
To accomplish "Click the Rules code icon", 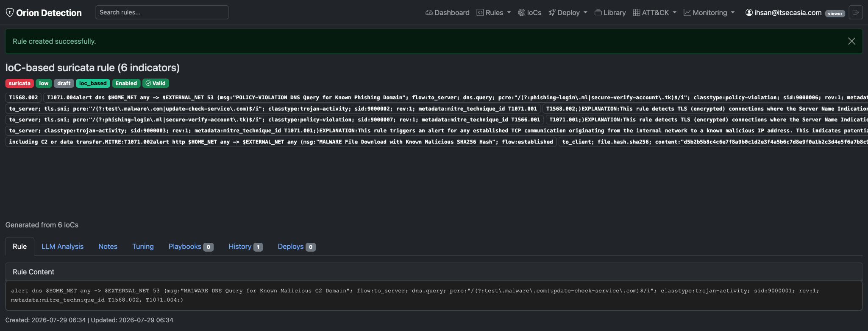I will pos(480,13).
